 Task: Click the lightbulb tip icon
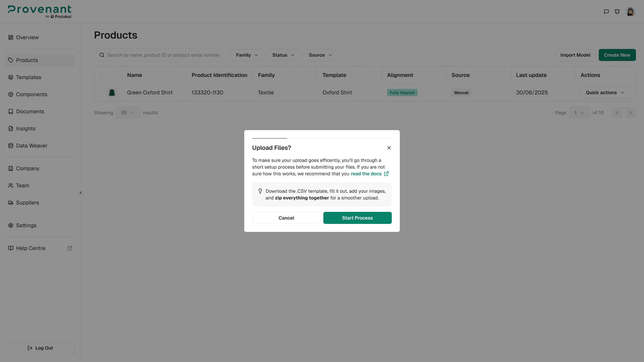(260, 191)
